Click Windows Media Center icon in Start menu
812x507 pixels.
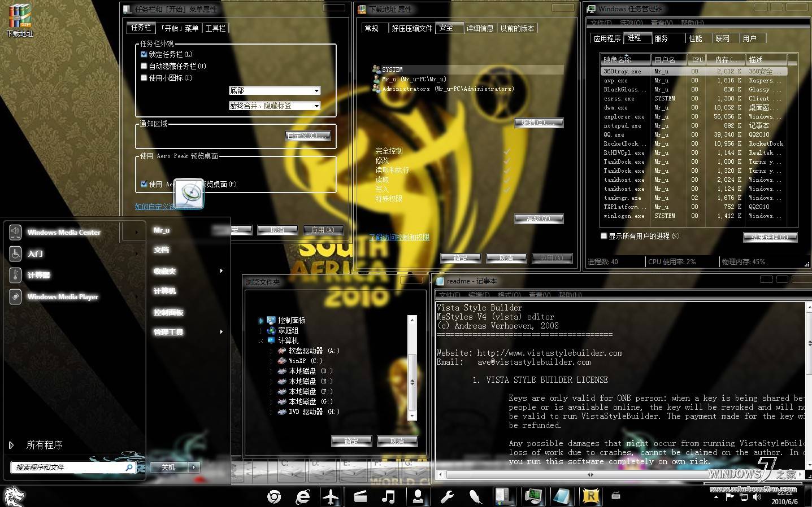coord(15,231)
